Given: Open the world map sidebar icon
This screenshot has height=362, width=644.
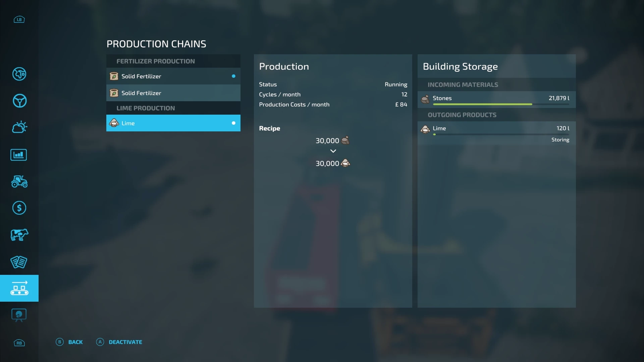Looking at the screenshot, I should [19, 74].
